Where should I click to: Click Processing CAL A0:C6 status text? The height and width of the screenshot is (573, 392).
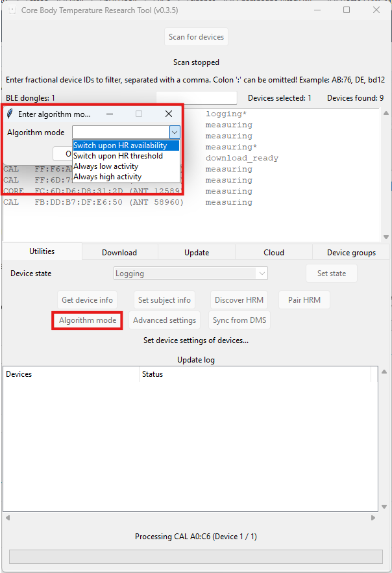click(x=196, y=537)
